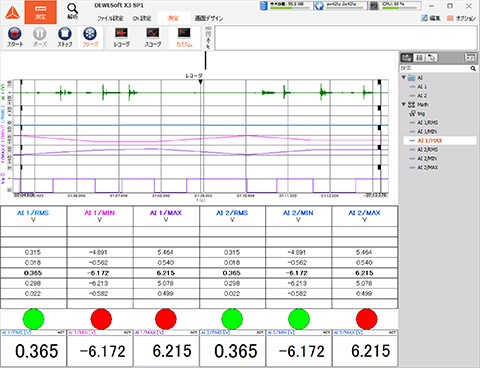Select AI 2/MAX in channel tree
Image resolution: width=480 pixels, height=368 pixels.
pyautogui.click(x=427, y=168)
